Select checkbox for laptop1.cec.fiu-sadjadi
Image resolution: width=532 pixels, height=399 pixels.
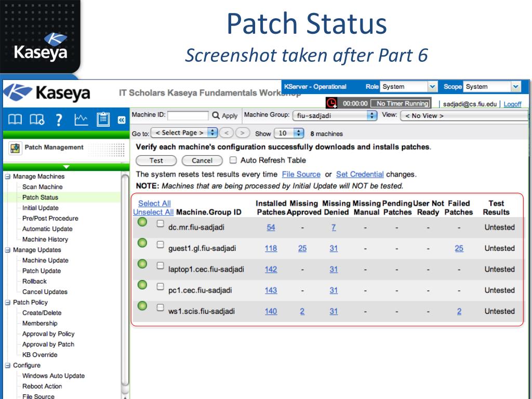pyautogui.click(x=160, y=265)
